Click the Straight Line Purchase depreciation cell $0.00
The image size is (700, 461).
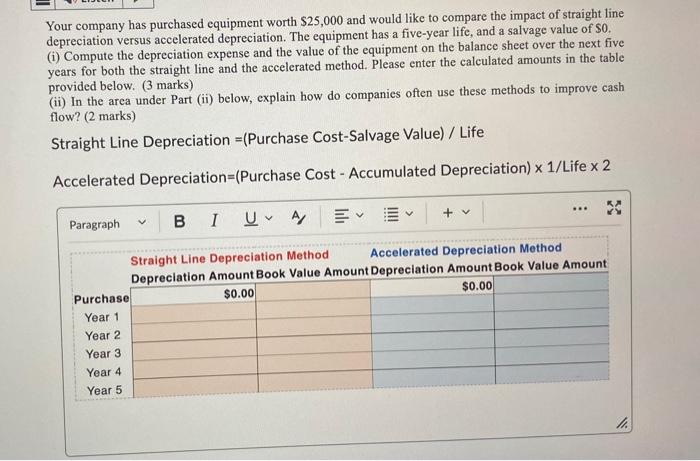point(193,295)
